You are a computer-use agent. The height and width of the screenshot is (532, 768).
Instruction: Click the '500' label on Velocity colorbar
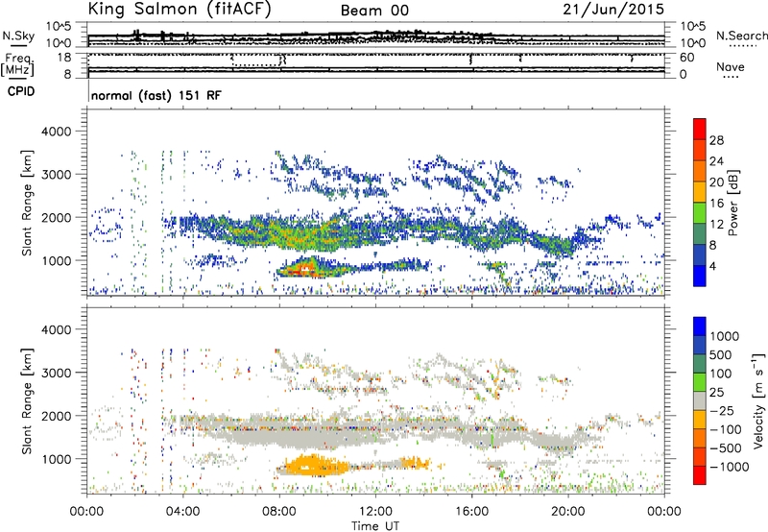(x=723, y=354)
